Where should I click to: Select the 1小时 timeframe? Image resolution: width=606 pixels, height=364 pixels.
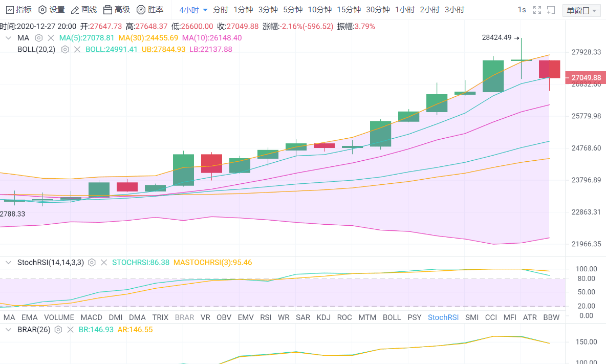click(405, 10)
